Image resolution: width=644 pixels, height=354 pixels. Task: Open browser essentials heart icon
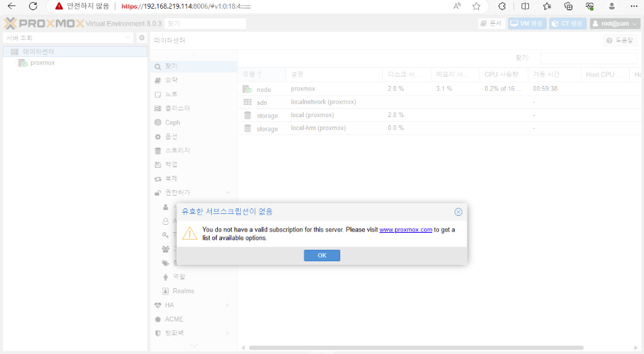[590, 6]
